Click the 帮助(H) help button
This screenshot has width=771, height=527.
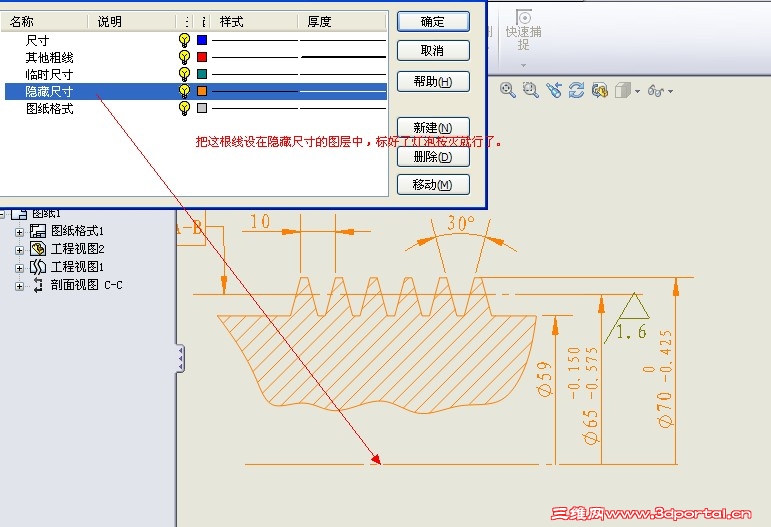click(x=433, y=82)
